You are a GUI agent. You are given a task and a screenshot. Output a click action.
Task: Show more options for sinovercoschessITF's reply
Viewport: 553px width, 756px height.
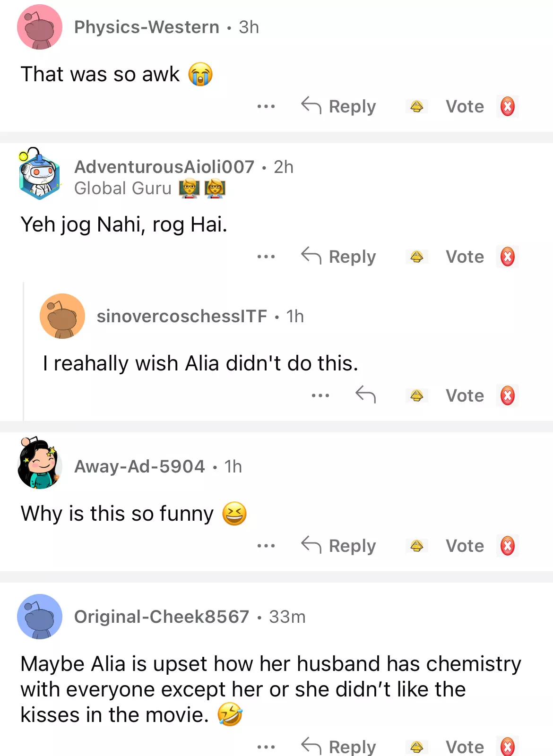tap(320, 395)
